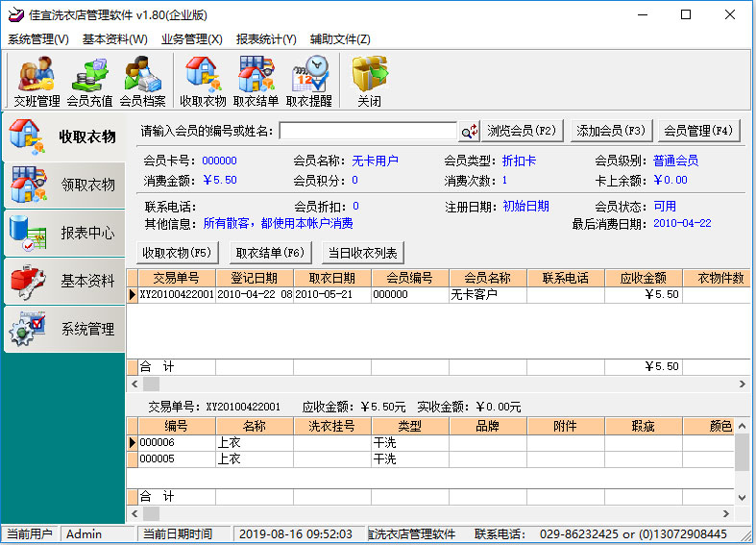Select 领取衣物 in the left sidebar
Screen dimensions: 756x545
coord(63,186)
